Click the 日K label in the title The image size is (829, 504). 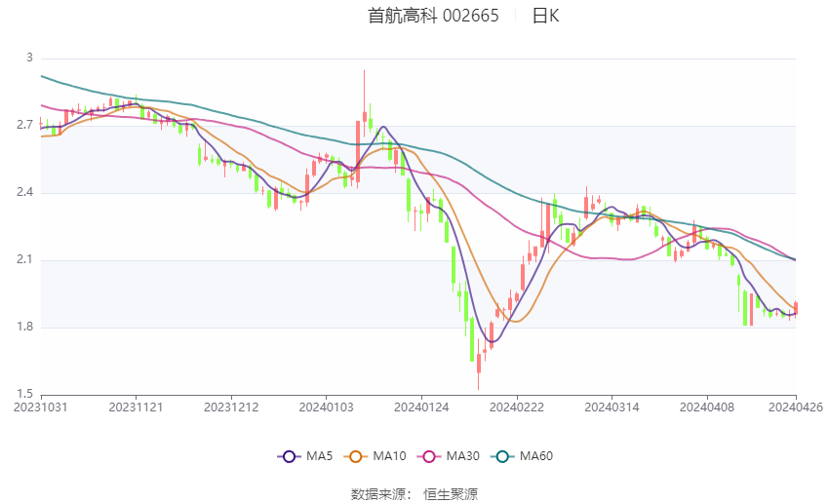545,16
